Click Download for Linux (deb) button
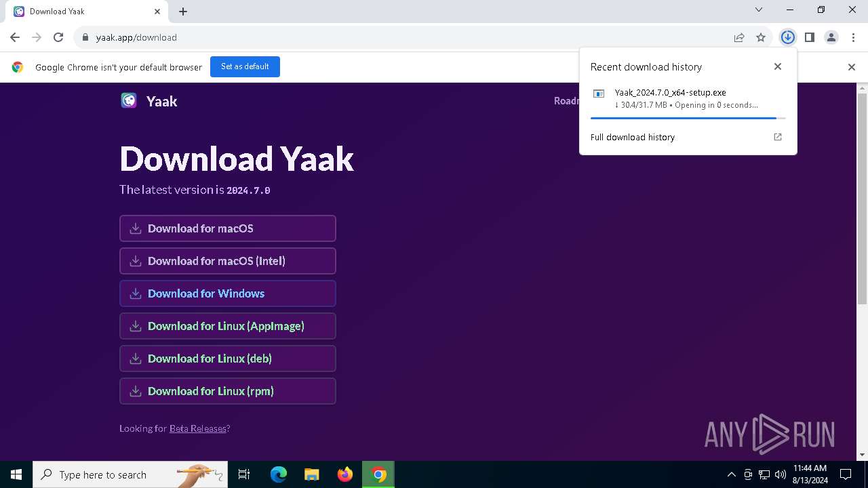The image size is (868, 488). point(228,359)
